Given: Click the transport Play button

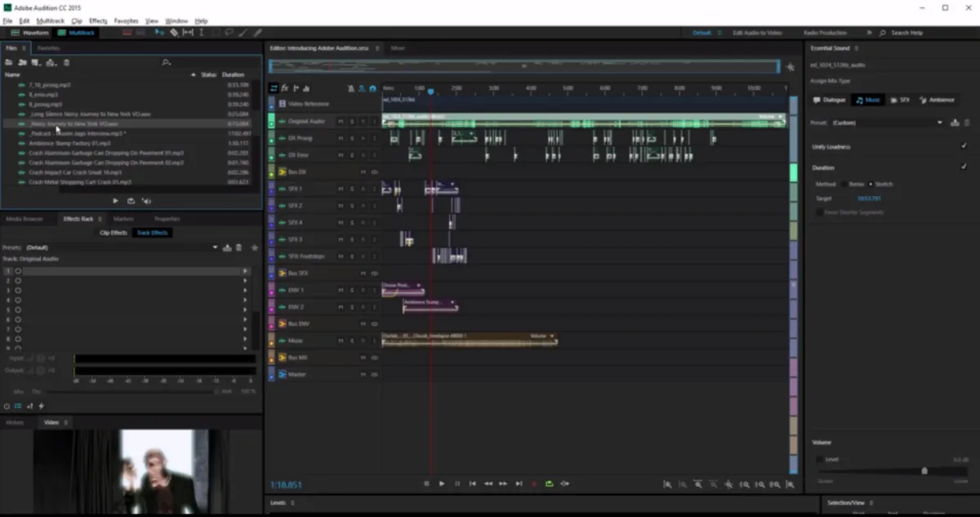Looking at the screenshot, I should tap(442, 484).
